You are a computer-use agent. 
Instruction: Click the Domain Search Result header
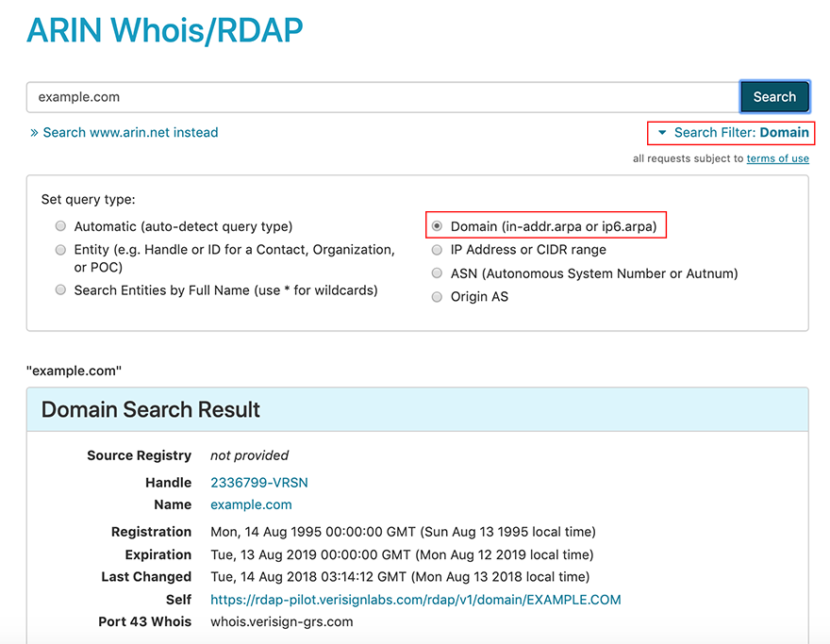coord(151,409)
